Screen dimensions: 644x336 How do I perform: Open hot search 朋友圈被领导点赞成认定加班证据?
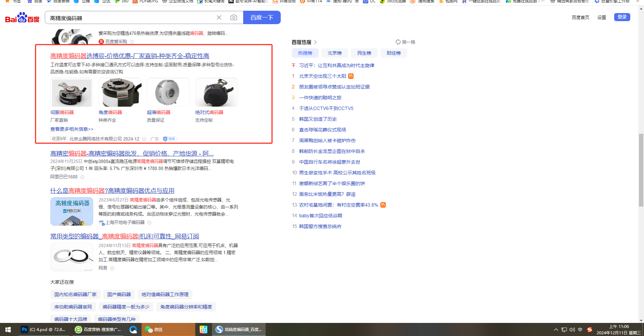(x=334, y=87)
